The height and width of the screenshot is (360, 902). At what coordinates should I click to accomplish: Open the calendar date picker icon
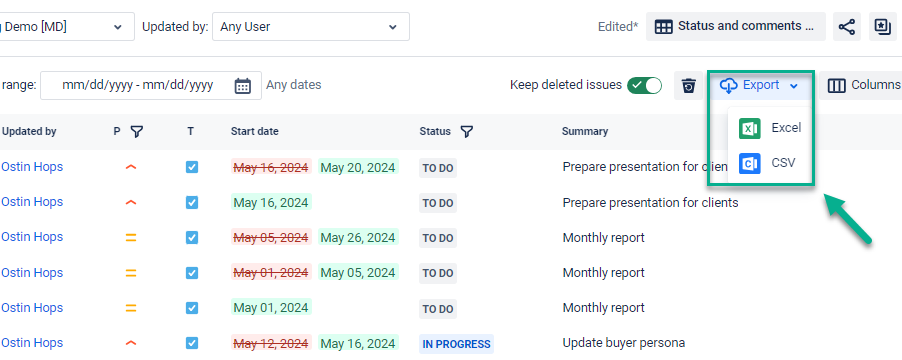click(243, 86)
